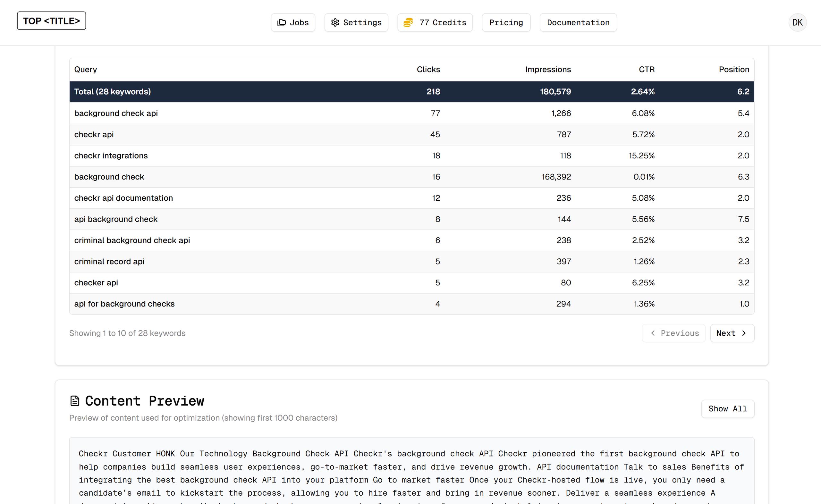The width and height of the screenshot is (821, 504).
Task: Sort by Impressions column header
Action: pos(548,69)
